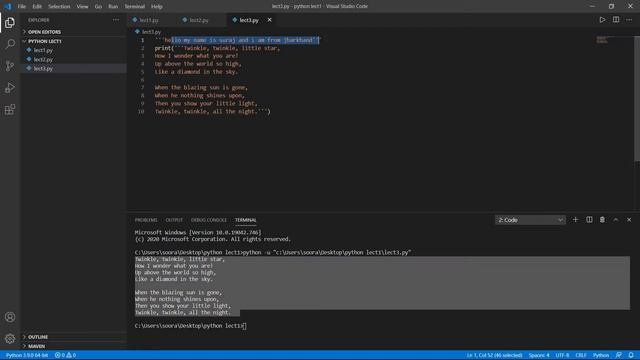This screenshot has width=640, height=360.
Task: Open the Terminal menu
Action: tap(135, 7)
